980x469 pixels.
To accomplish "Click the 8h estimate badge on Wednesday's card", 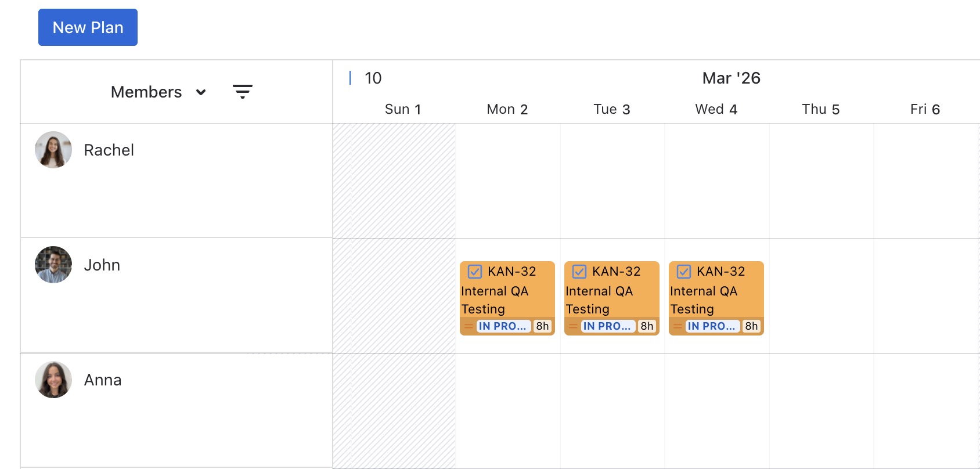I will 751,326.
